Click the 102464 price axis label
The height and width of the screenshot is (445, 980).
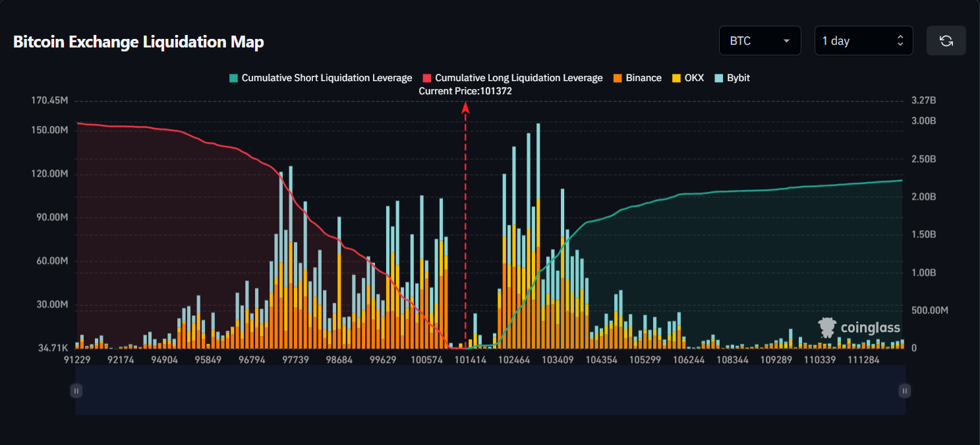[x=514, y=360]
